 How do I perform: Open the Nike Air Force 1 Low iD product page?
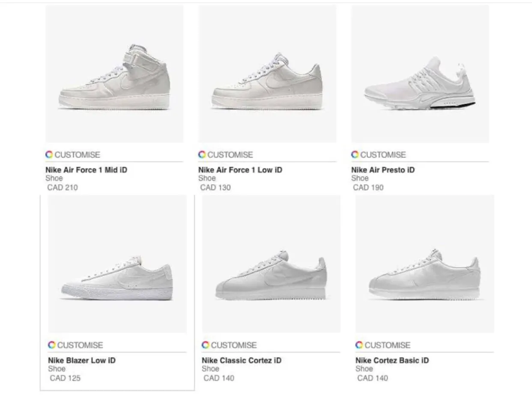(239, 169)
